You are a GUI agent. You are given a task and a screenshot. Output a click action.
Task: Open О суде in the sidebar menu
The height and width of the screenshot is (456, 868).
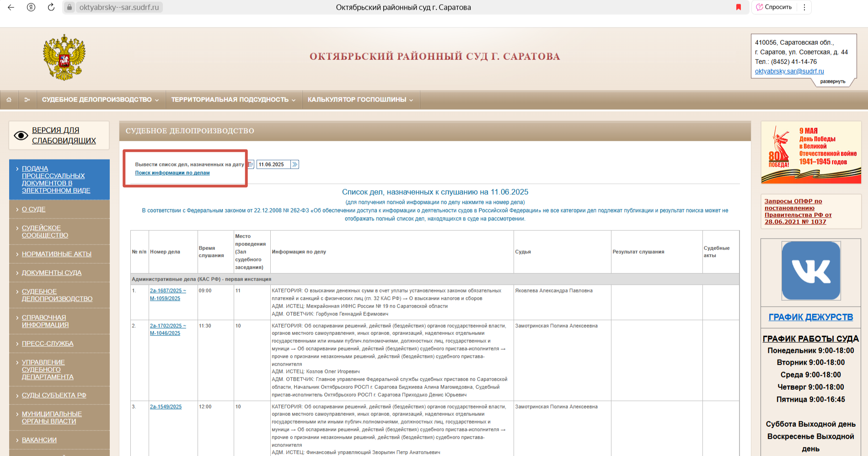[x=34, y=209]
